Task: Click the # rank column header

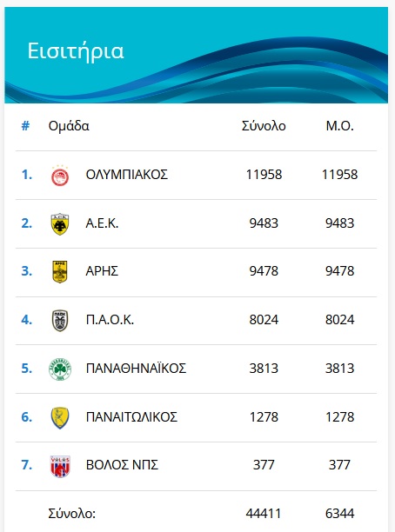Action: click(25, 126)
